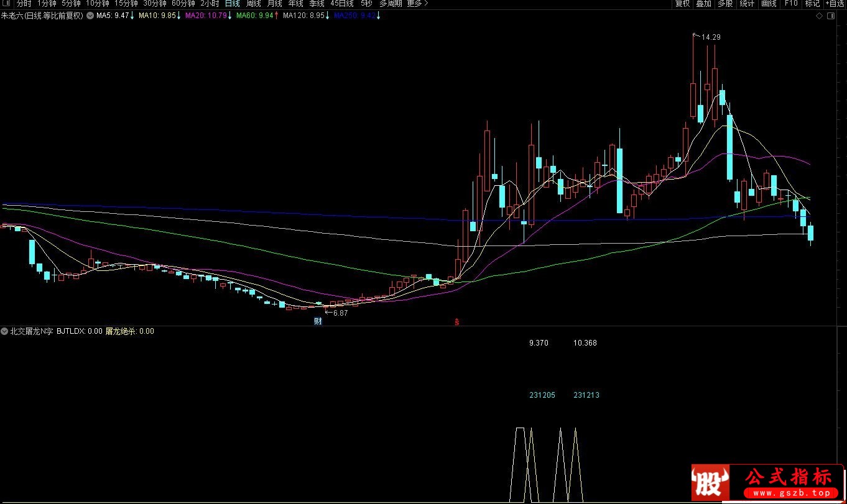Image resolution: width=847 pixels, height=504 pixels.
Task: Switch to the 周线 weekly chart tab
Action: (253, 4)
